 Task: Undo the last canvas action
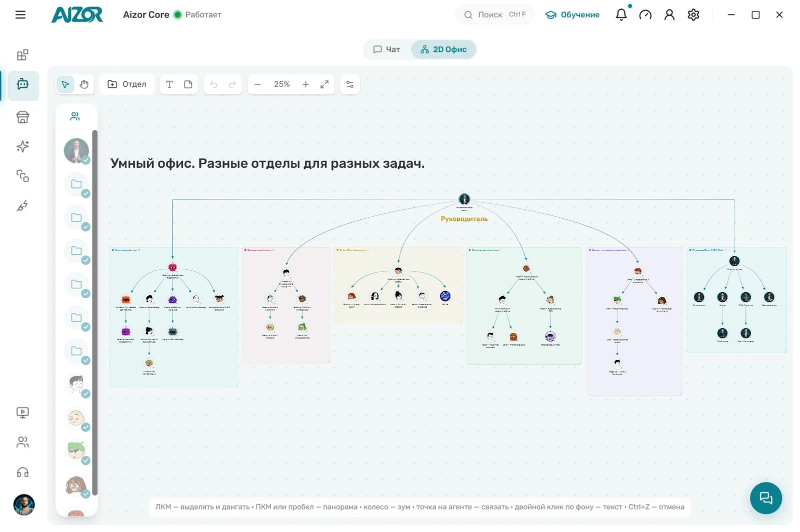coord(213,84)
